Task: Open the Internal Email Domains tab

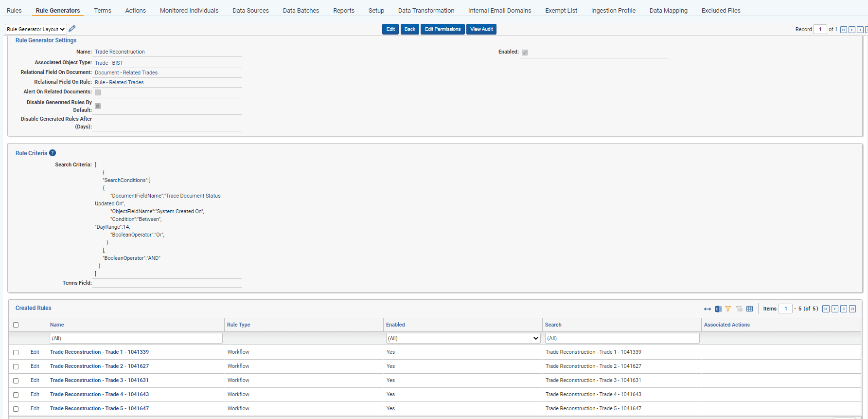Action: click(x=500, y=10)
